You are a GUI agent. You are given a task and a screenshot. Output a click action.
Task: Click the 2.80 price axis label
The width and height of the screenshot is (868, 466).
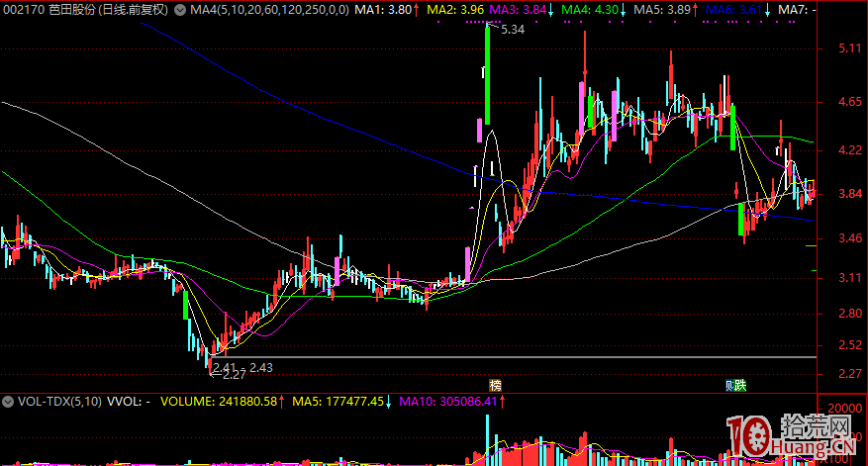[850, 314]
